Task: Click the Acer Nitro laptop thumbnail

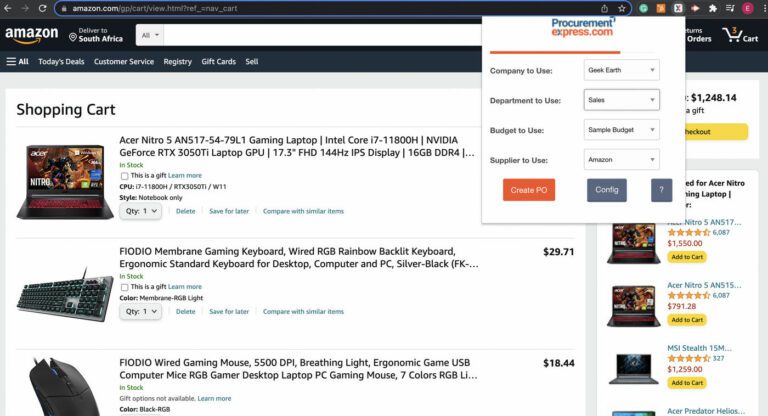Action: (64, 182)
